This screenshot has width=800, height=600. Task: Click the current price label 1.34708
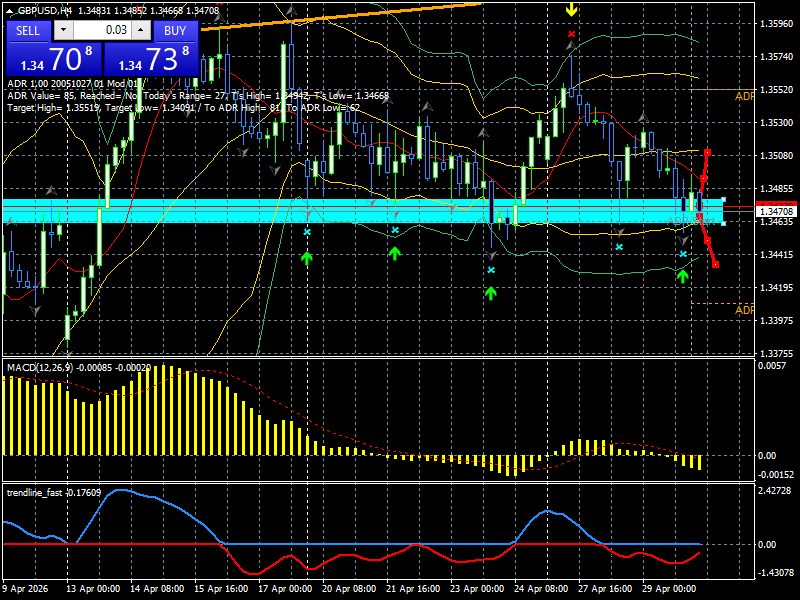point(777,211)
